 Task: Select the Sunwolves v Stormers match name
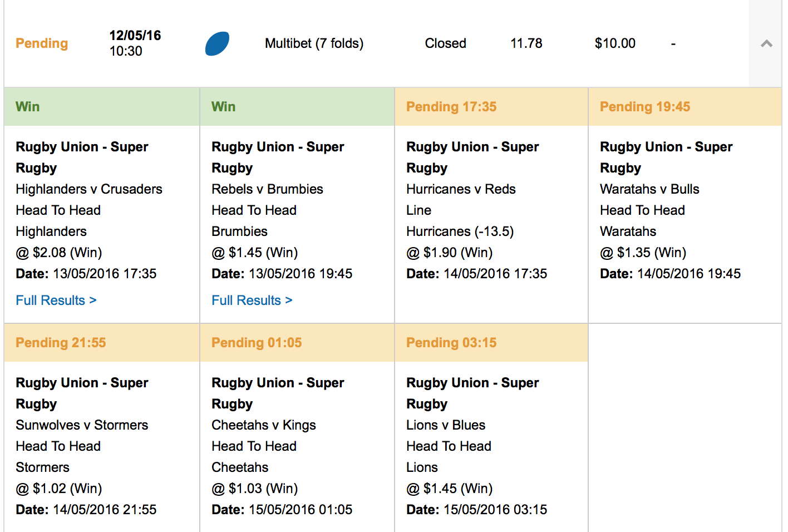82,425
